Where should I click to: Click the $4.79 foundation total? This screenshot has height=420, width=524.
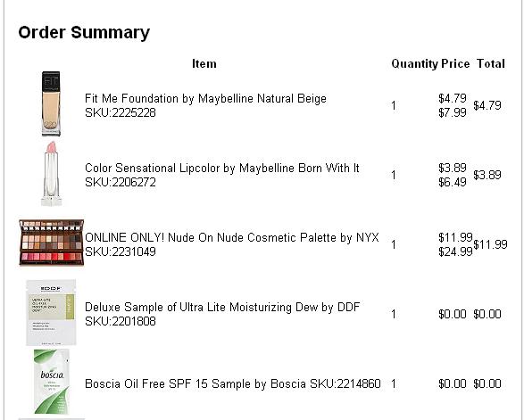(487, 105)
